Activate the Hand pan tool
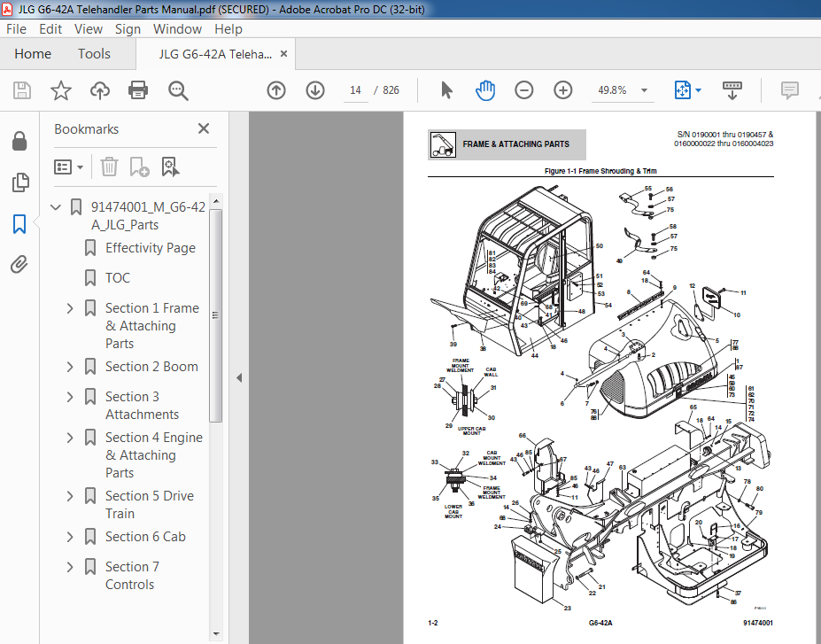Screen dimensions: 821x644 [x=484, y=90]
